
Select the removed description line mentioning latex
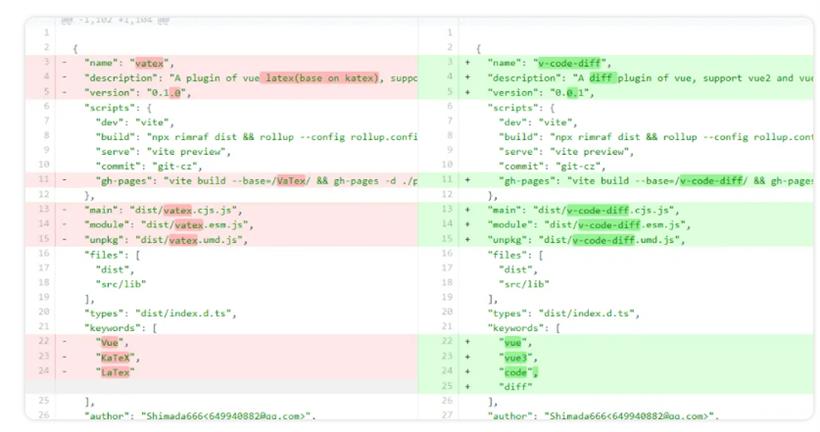(221, 78)
